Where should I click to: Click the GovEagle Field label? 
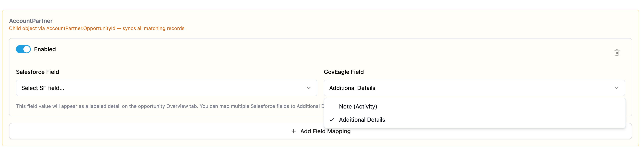(x=344, y=72)
